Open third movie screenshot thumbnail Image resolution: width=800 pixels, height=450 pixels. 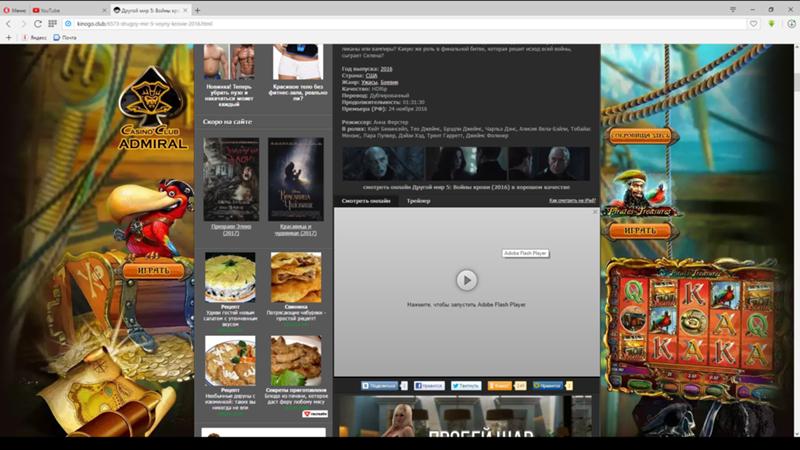coord(549,164)
